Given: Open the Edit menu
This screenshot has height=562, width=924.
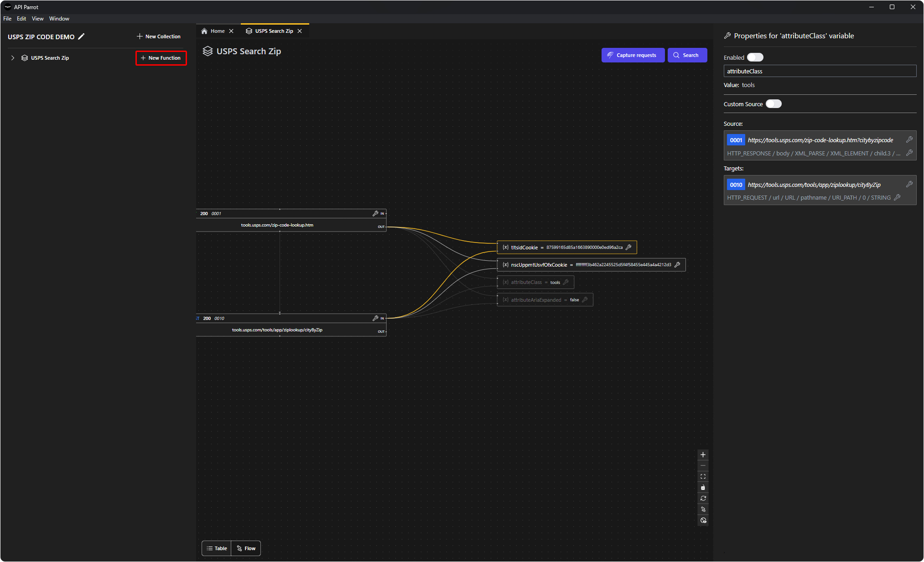Looking at the screenshot, I should tap(21, 19).
